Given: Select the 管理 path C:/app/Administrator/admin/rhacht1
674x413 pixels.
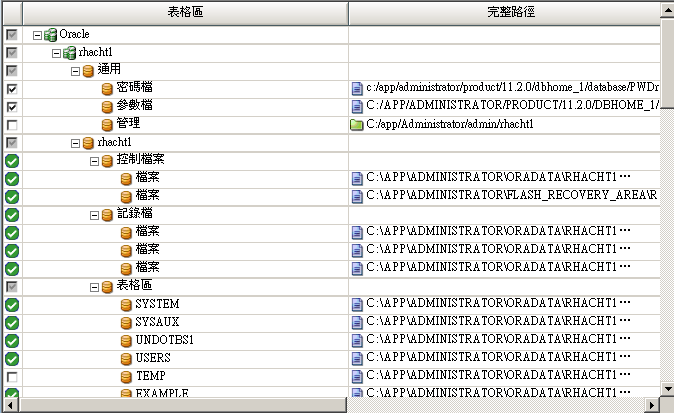Looking at the screenshot, I should coord(450,124).
